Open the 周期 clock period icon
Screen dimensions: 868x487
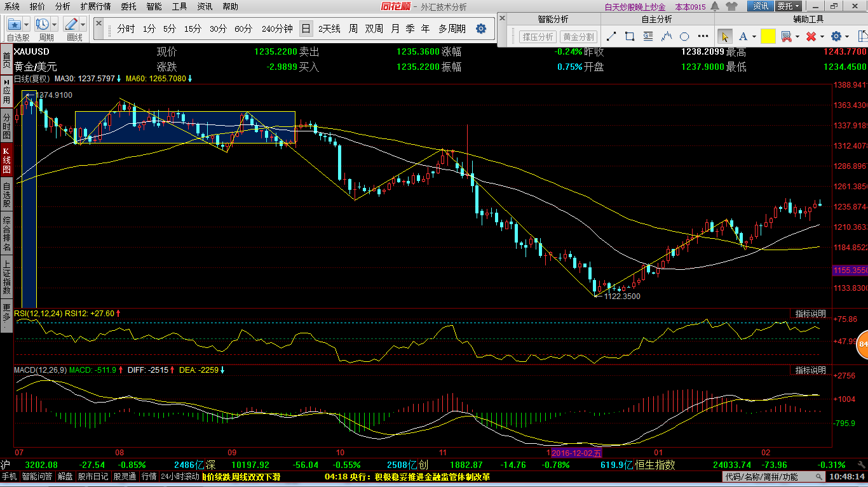pos(43,24)
